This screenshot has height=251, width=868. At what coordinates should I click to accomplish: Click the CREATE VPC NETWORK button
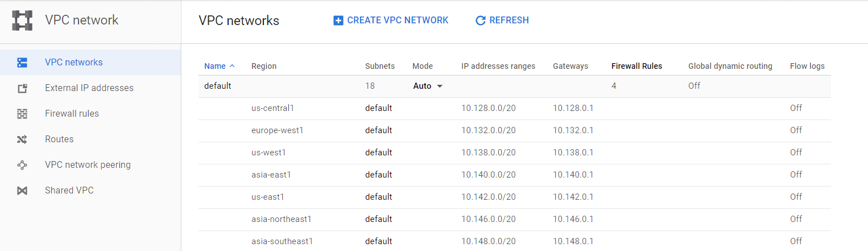point(391,20)
